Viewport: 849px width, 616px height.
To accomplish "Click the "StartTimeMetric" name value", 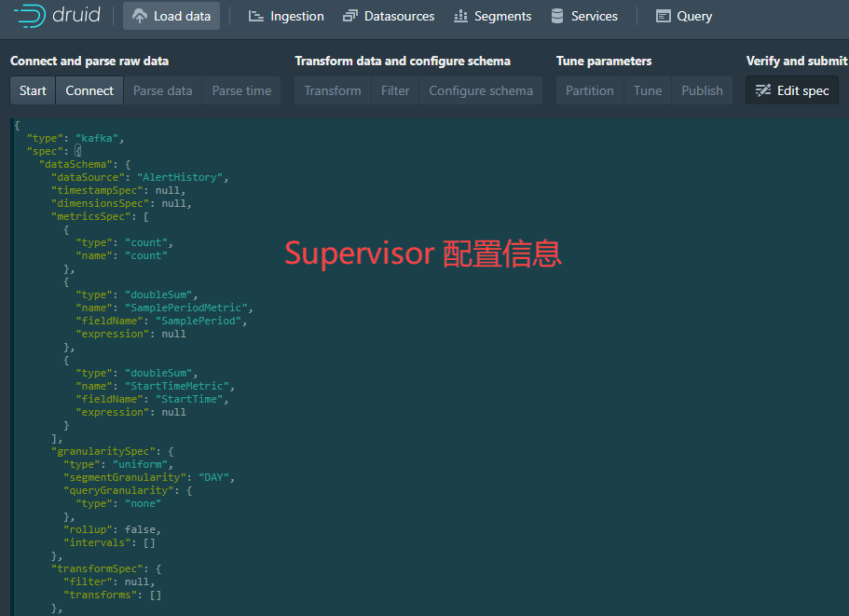I will point(176,386).
